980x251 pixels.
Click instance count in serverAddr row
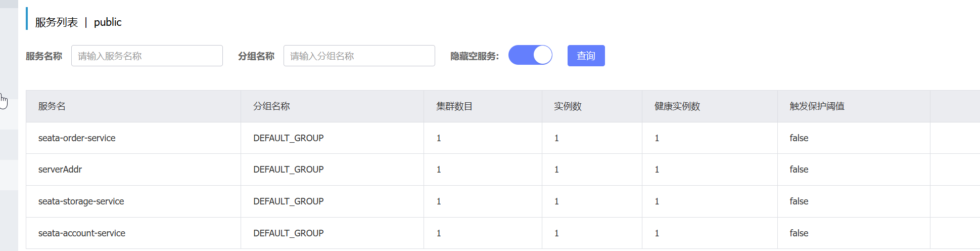tap(556, 170)
